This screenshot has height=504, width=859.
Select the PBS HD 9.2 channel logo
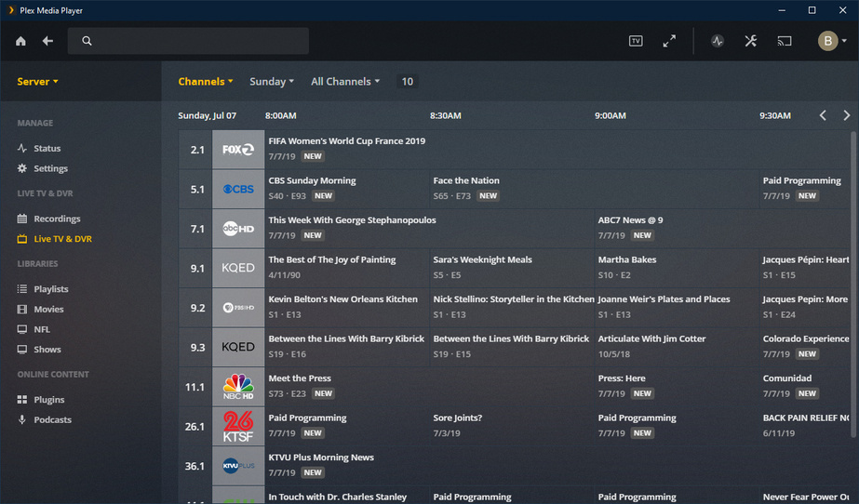pos(238,308)
